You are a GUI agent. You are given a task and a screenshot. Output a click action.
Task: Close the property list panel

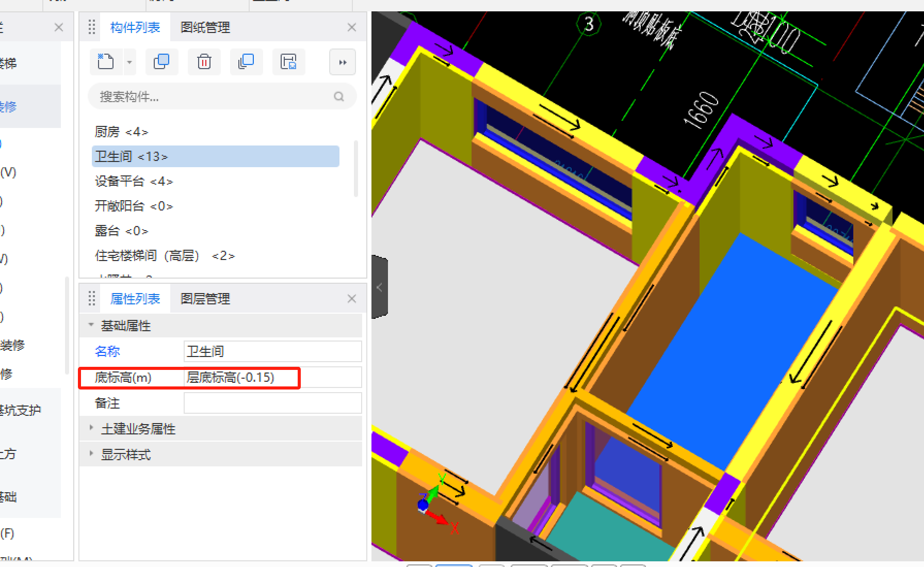pyautogui.click(x=352, y=299)
